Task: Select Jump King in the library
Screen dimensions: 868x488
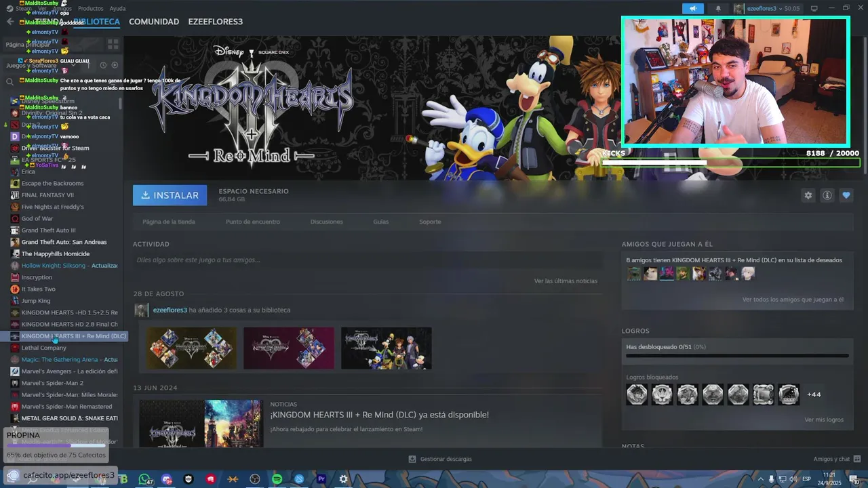Action: click(36, 301)
